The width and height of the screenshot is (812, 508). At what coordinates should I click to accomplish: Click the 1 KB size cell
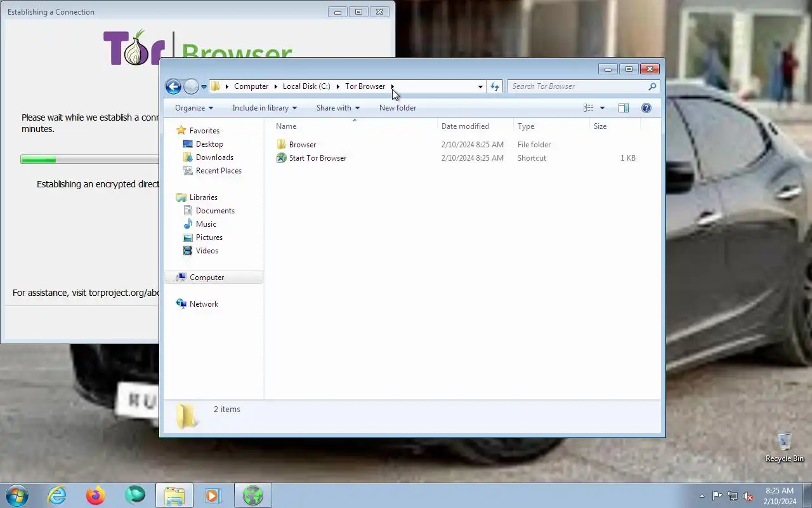tap(628, 158)
